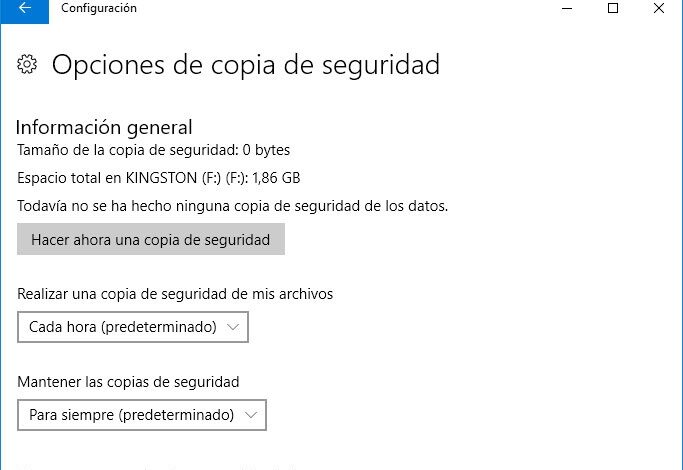Click the Mantener las copias de seguridad label
The height and width of the screenshot is (470, 683).
pyautogui.click(x=128, y=381)
